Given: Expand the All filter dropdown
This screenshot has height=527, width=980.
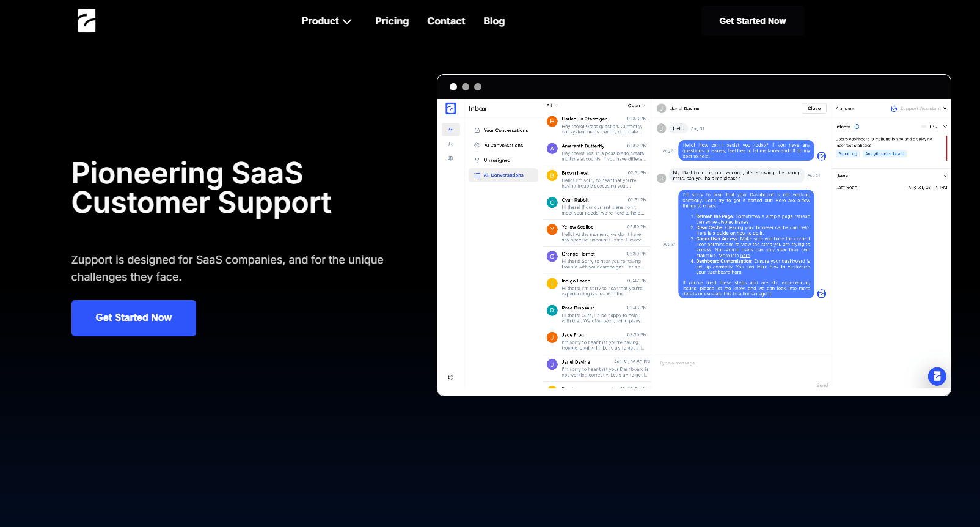Looking at the screenshot, I should 552,105.
